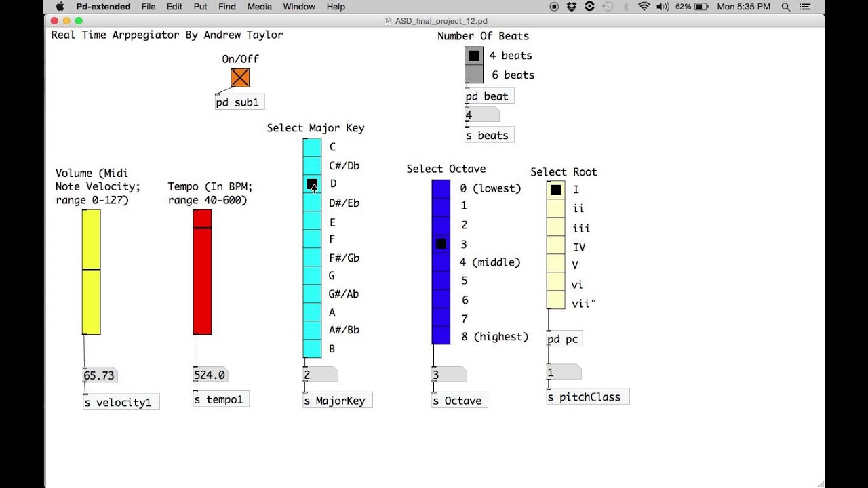Image resolution: width=868 pixels, height=488 pixels.
Task: Select octave 6
Action: coord(441,298)
